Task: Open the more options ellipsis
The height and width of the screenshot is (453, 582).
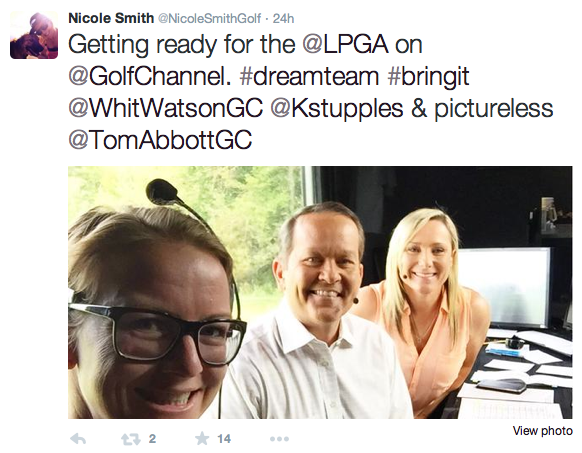Action: (x=279, y=439)
